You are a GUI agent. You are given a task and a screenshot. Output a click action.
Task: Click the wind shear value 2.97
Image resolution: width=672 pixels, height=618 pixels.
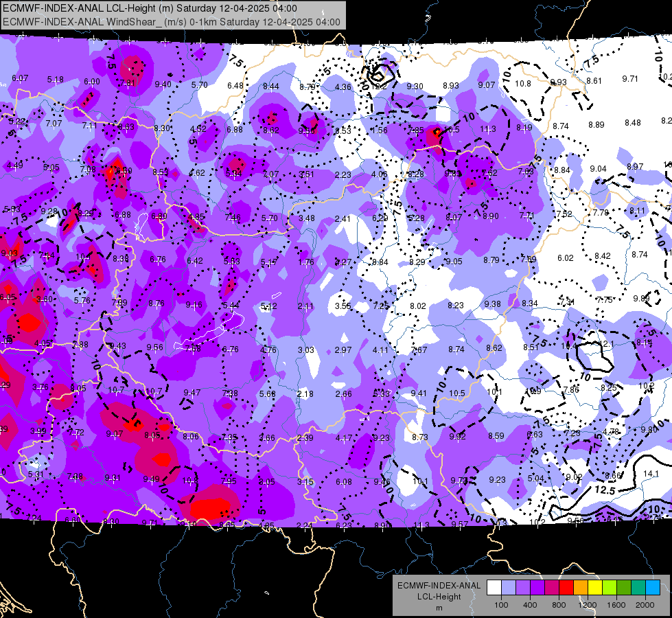(x=343, y=350)
